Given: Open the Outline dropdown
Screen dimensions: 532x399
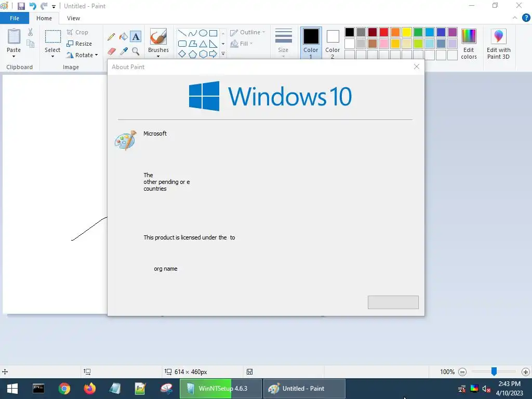Looking at the screenshot, I should 248,33.
